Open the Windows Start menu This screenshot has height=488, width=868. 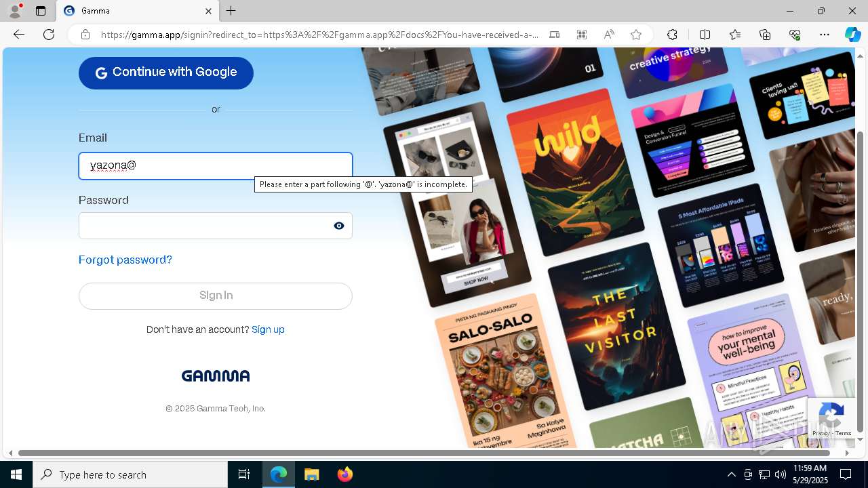point(16,474)
